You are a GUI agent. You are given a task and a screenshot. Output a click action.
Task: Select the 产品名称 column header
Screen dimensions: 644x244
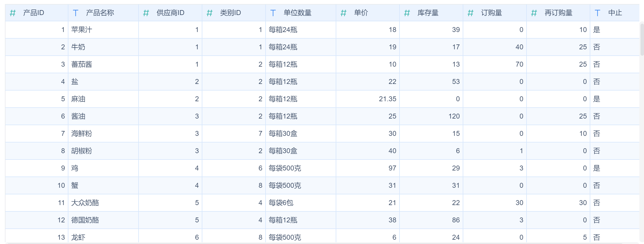click(x=100, y=13)
